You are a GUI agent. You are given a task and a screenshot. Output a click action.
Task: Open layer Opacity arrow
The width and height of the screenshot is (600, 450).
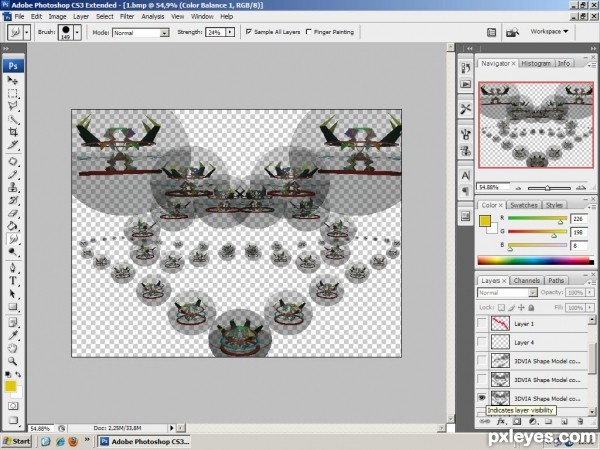point(590,292)
